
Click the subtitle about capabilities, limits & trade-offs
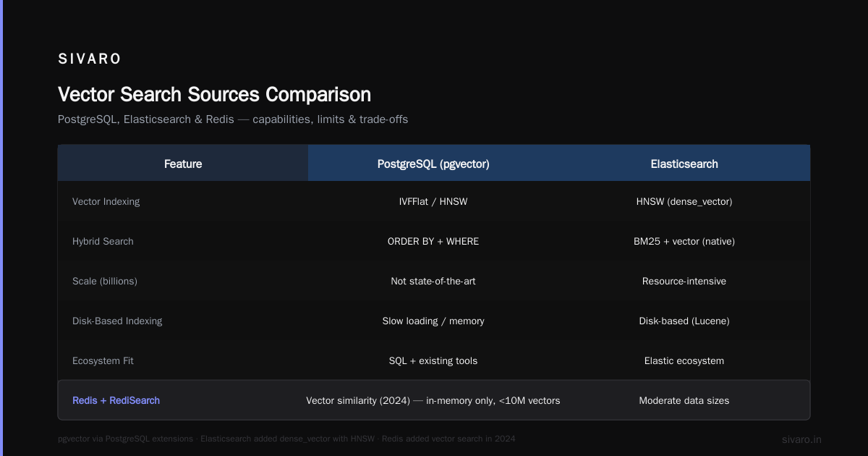233,119
